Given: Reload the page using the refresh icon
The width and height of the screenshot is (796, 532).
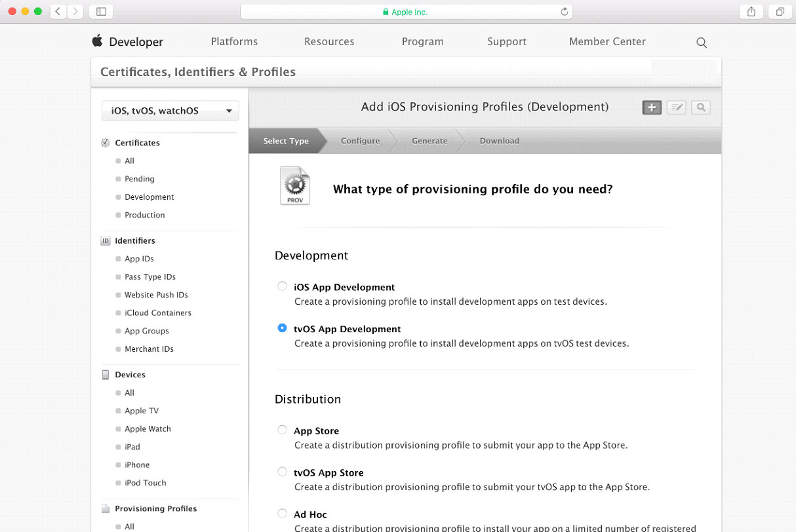Looking at the screenshot, I should 564,12.
